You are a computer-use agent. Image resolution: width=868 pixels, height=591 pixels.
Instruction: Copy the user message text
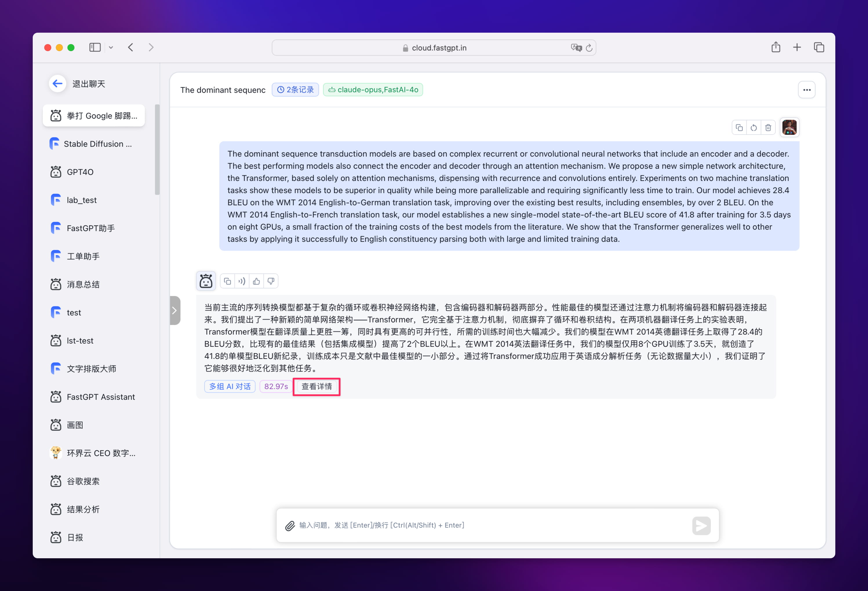pyautogui.click(x=739, y=128)
